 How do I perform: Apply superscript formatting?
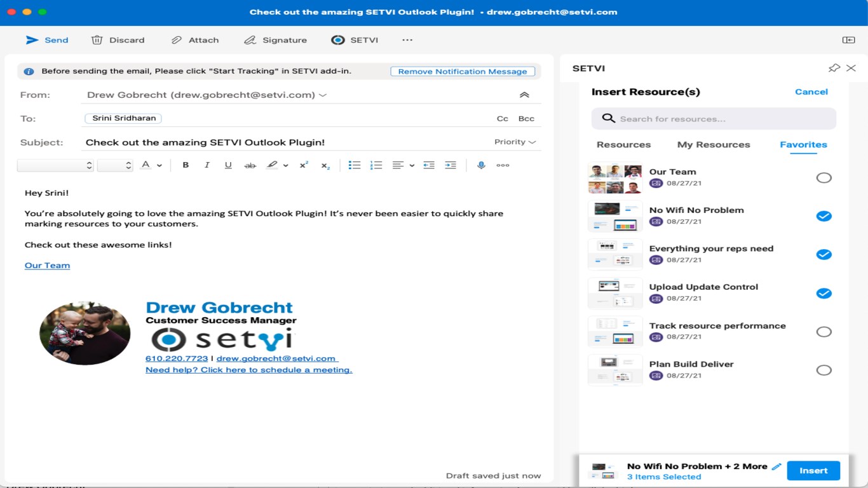tap(304, 165)
